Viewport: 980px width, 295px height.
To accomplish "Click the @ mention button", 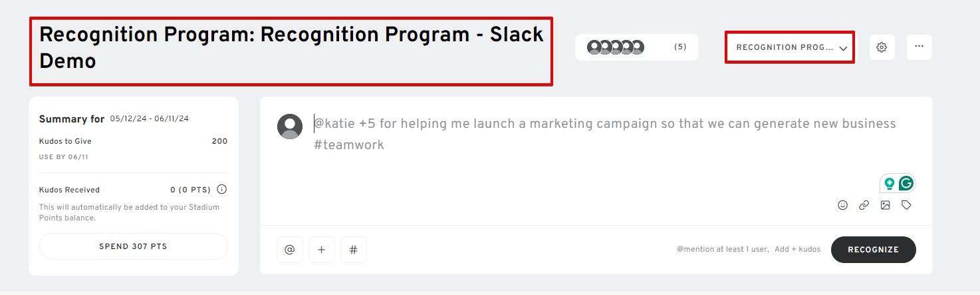I will coord(290,250).
